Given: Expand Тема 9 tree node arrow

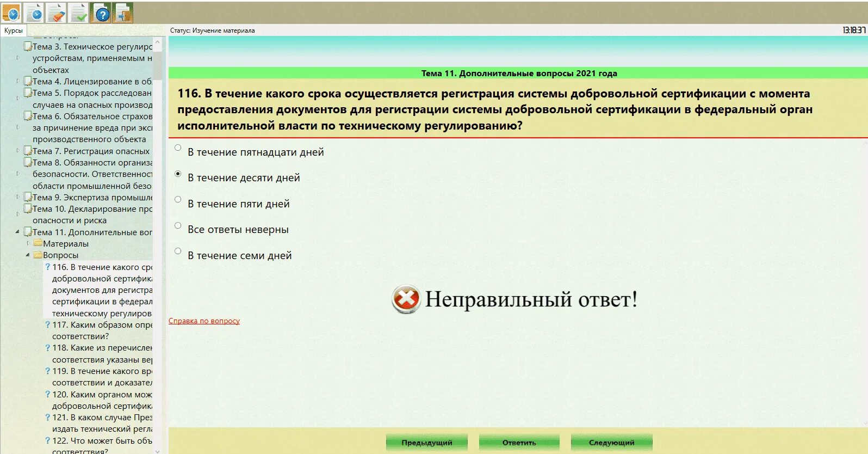Looking at the screenshot, I should pos(17,197).
